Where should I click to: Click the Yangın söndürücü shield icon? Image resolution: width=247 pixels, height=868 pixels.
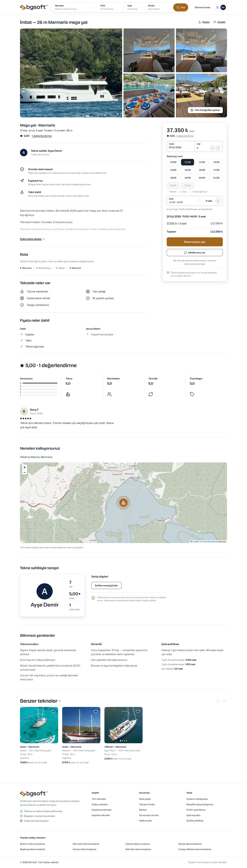coord(22,305)
